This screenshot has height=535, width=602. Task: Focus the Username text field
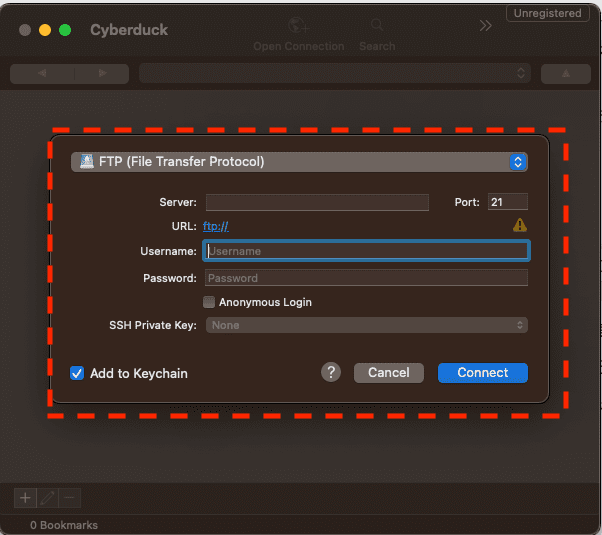click(x=367, y=251)
